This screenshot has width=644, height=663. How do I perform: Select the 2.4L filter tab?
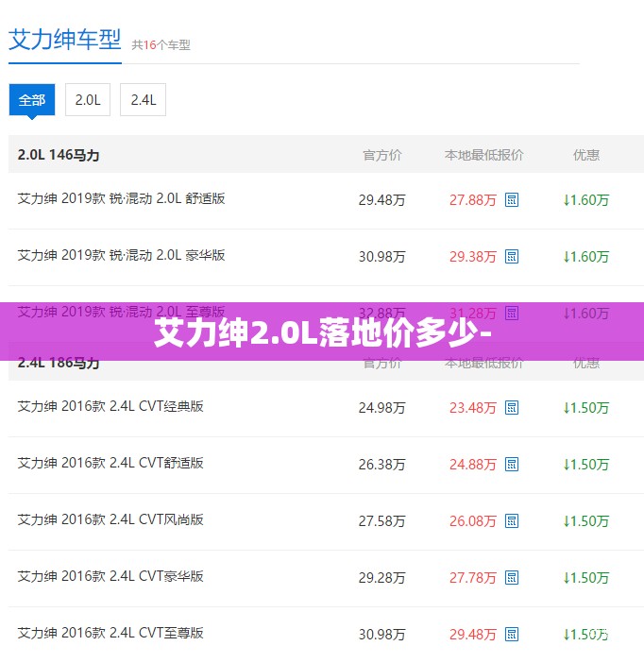tap(143, 100)
